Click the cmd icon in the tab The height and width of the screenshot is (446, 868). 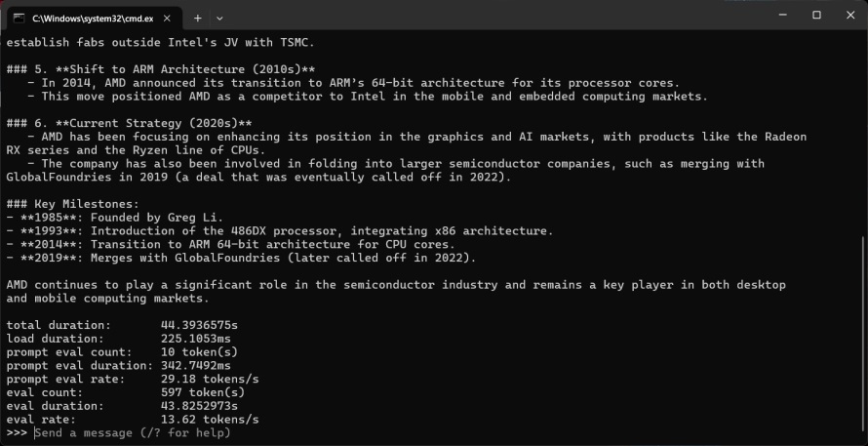18,18
